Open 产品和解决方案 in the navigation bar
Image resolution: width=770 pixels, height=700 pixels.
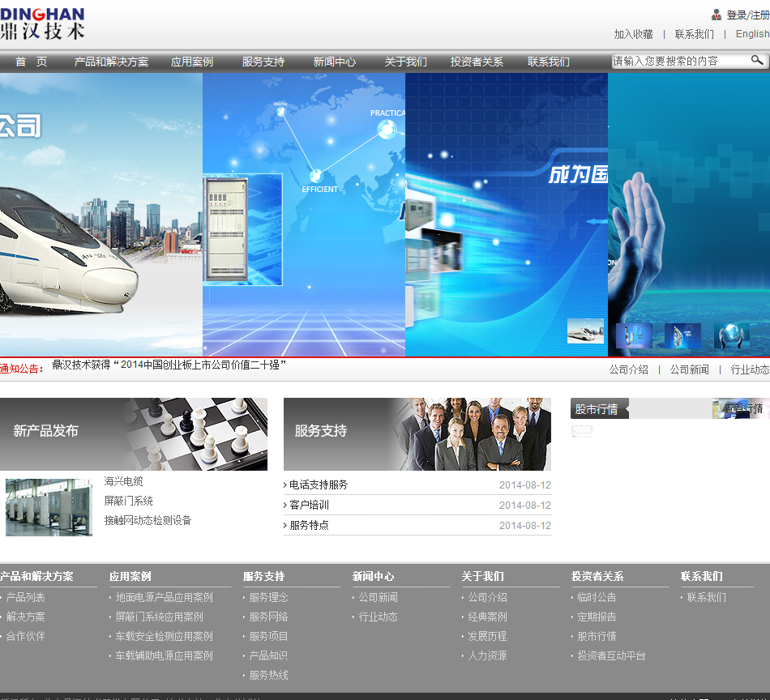point(111,62)
